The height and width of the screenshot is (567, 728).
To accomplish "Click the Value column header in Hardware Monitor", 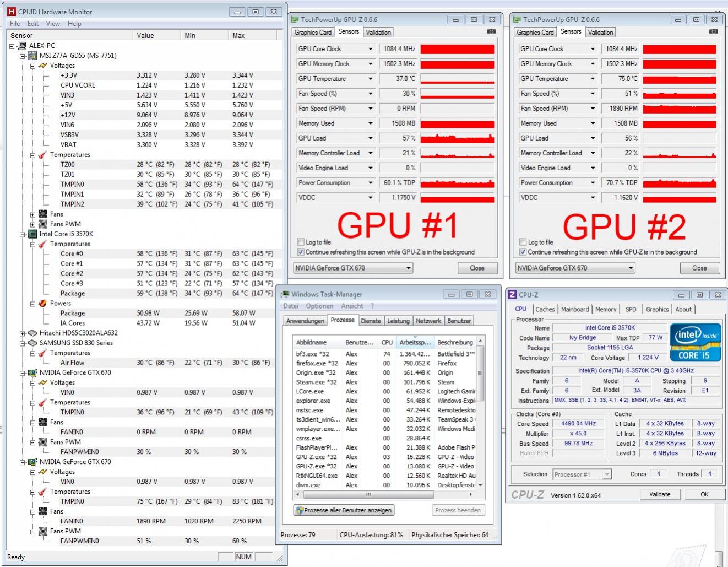I will 157,35.
